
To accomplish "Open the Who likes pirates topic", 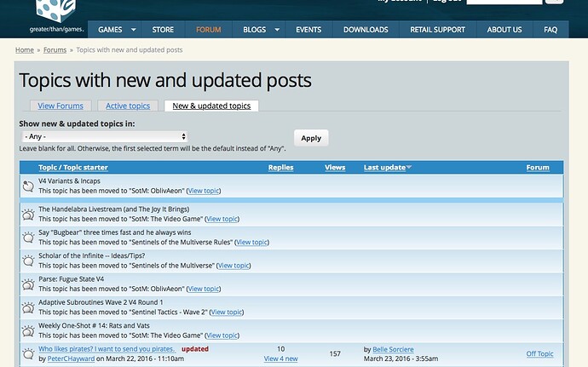I will (x=107, y=349).
